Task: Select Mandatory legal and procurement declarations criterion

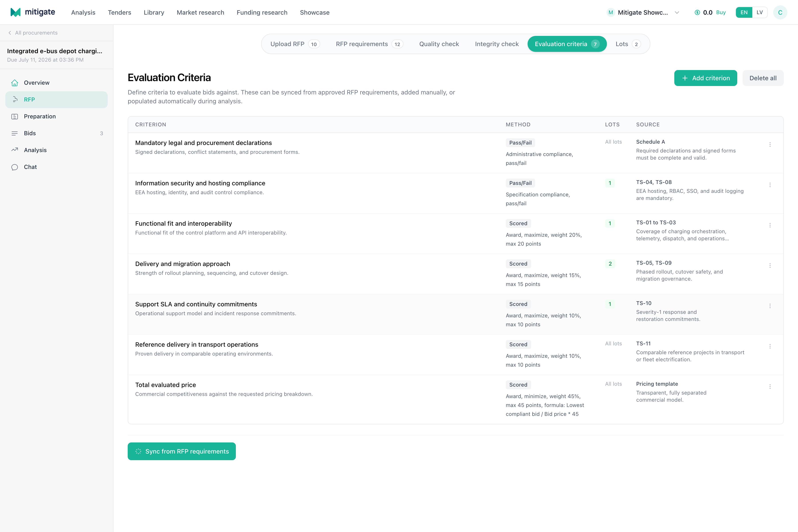Action: click(x=203, y=143)
